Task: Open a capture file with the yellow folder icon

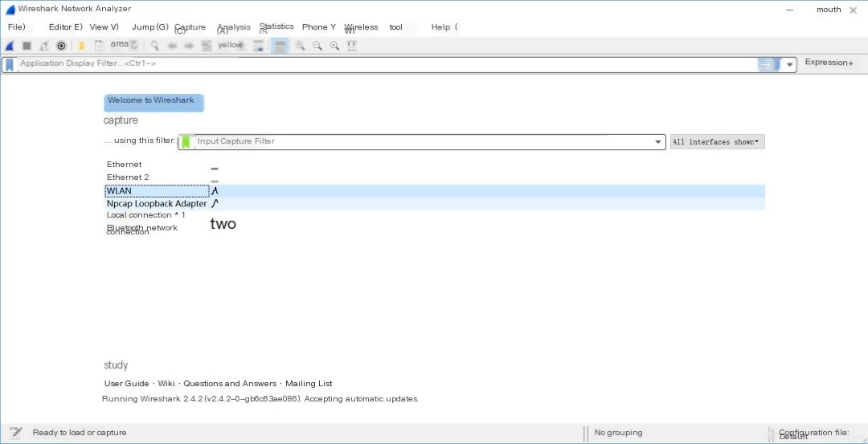Action: click(81, 46)
